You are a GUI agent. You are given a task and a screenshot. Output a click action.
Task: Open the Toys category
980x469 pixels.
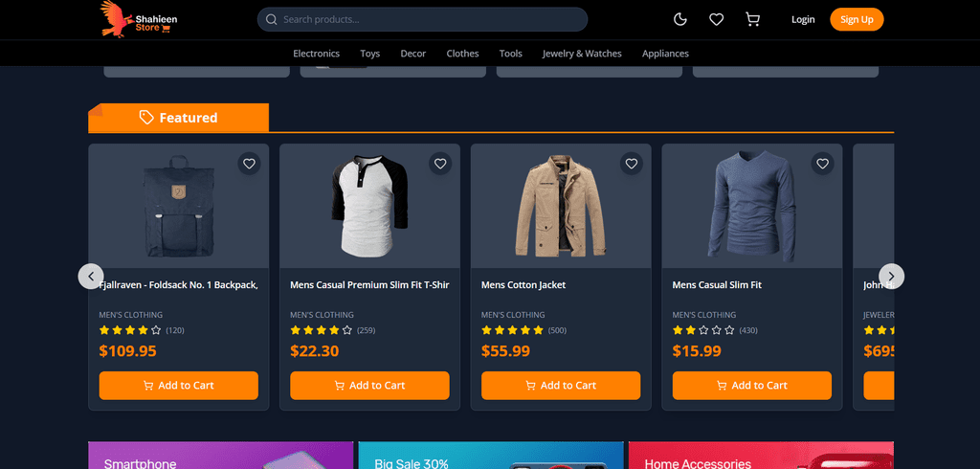[370, 54]
